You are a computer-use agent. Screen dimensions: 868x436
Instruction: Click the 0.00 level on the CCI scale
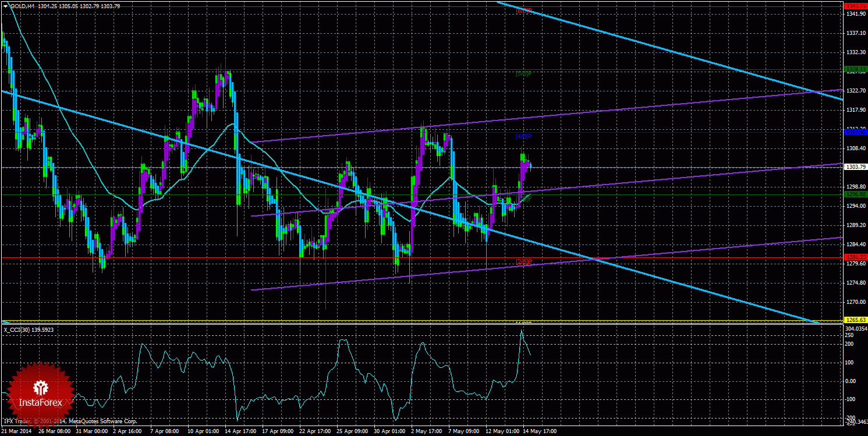pos(851,380)
